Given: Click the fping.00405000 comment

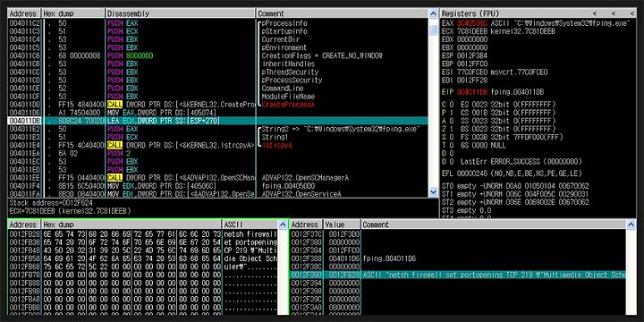Looking at the screenshot, I should 288,186.
